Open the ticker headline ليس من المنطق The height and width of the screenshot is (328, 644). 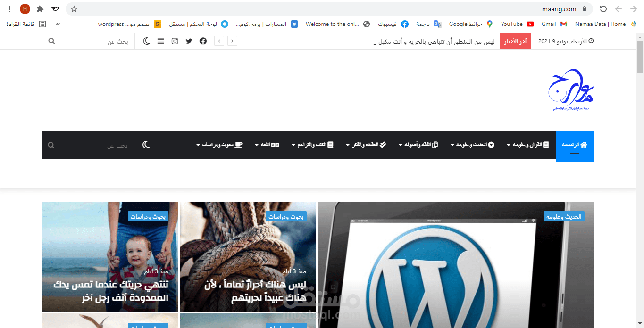(434, 41)
